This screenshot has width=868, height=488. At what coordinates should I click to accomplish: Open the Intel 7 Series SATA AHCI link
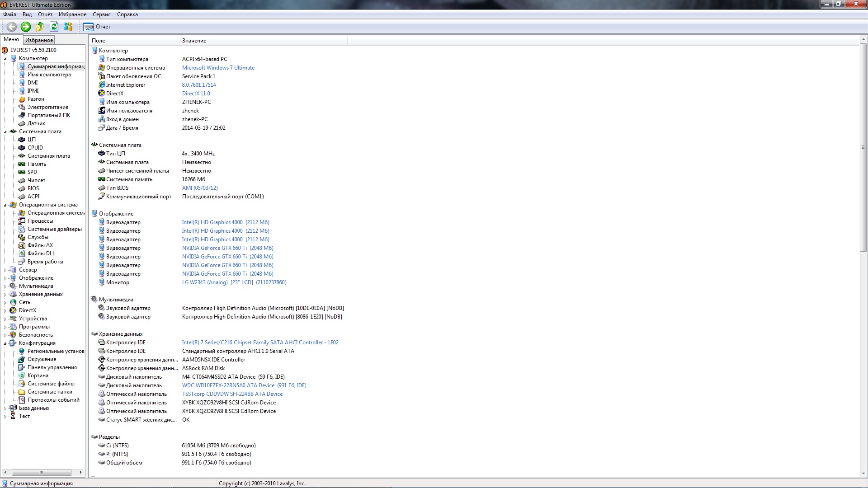point(260,343)
